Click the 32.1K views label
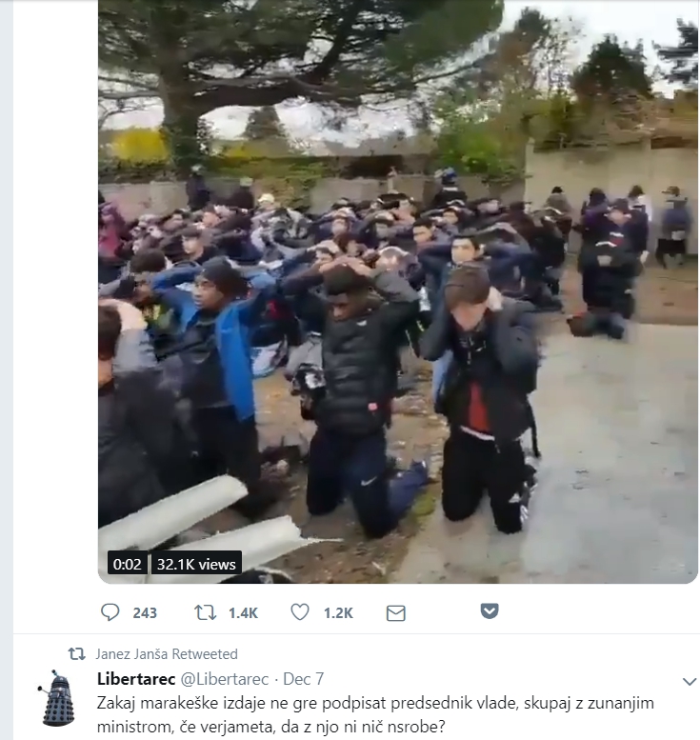The image size is (700, 740). pyautogui.click(x=196, y=564)
